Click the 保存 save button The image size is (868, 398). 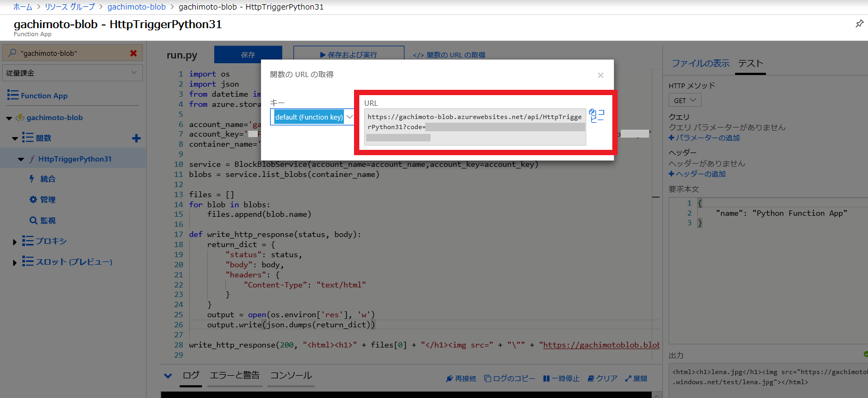click(x=248, y=55)
